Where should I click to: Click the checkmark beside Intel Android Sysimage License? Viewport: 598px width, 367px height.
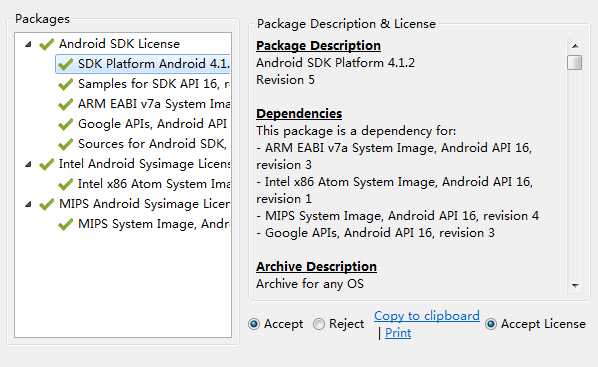click(47, 164)
